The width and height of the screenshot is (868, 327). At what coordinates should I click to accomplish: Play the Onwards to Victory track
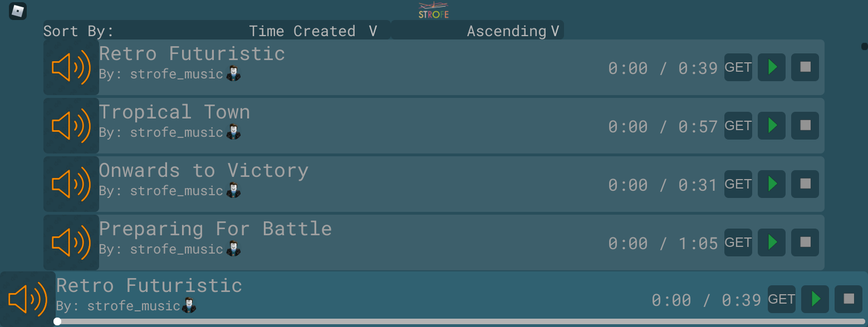tap(771, 184)
